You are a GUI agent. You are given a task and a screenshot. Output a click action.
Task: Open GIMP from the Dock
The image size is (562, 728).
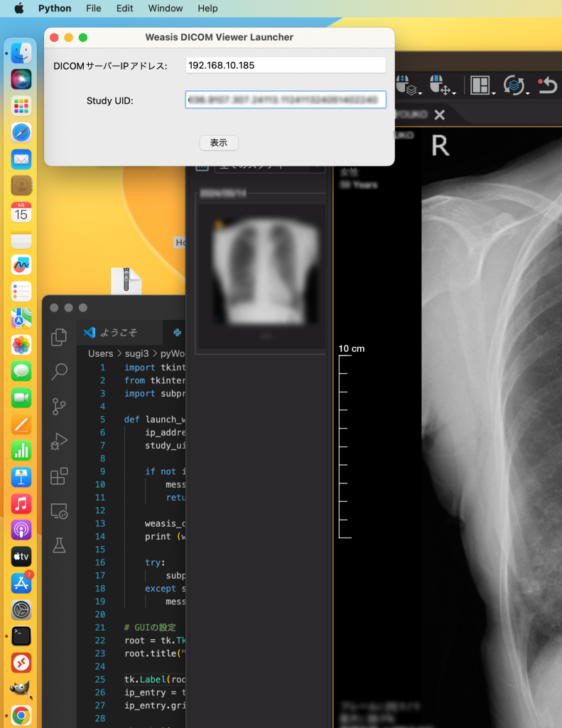21,690
